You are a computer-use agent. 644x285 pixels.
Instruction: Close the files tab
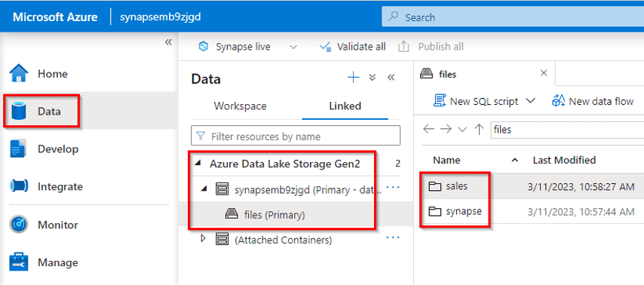pyautogui.click(x=544, y=73)
